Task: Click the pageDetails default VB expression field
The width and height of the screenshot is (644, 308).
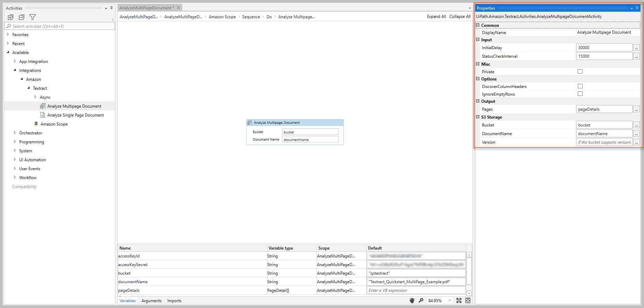Action: pos(416,290)
